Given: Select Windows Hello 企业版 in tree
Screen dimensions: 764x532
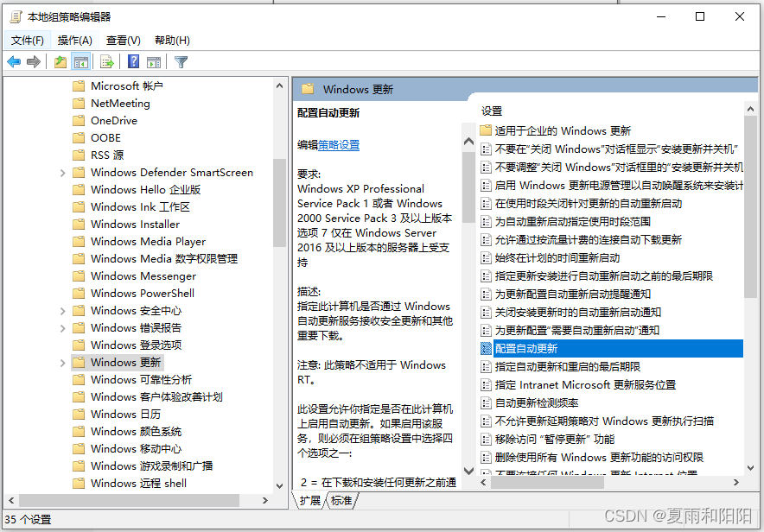Looking at the screenshot, I should [x=146, y=189].
